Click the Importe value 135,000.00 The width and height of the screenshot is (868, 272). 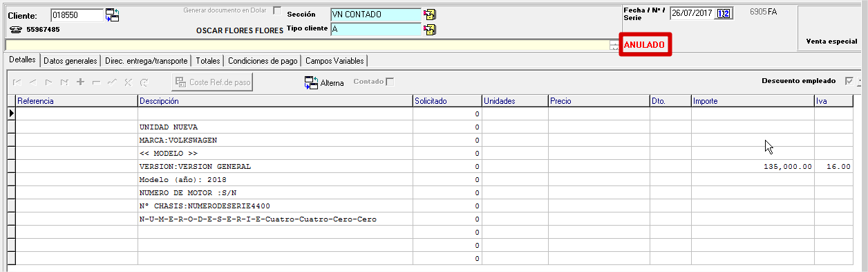[x=787, y=167]
